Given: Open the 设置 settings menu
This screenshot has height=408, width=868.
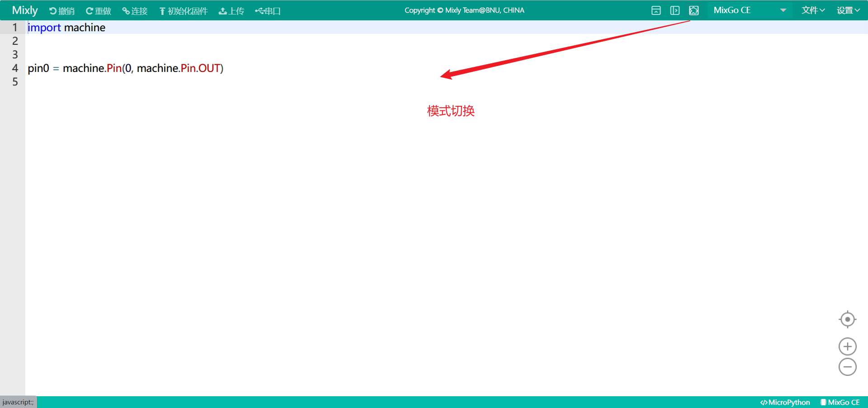Looking at the screenshot, I should click(x=848, y=10).
